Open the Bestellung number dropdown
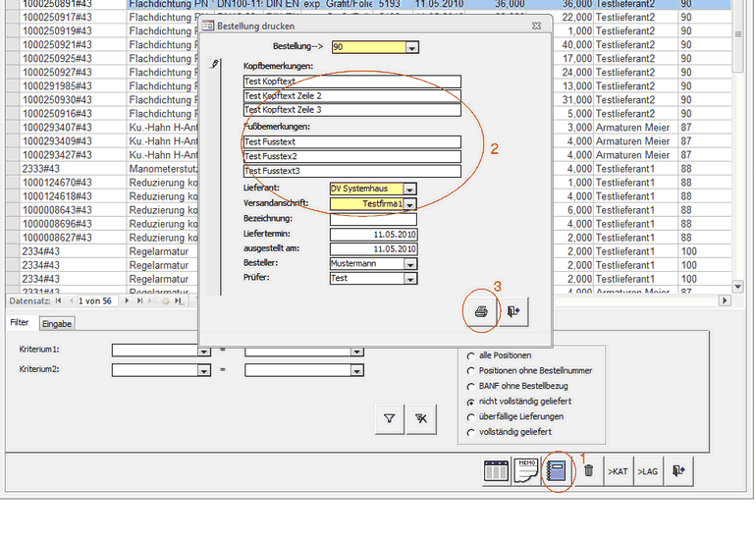 pos(411,47)
